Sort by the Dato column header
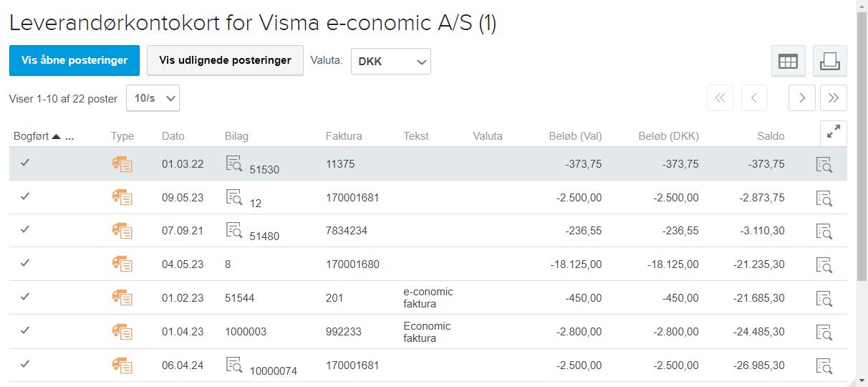 [173, 136]
